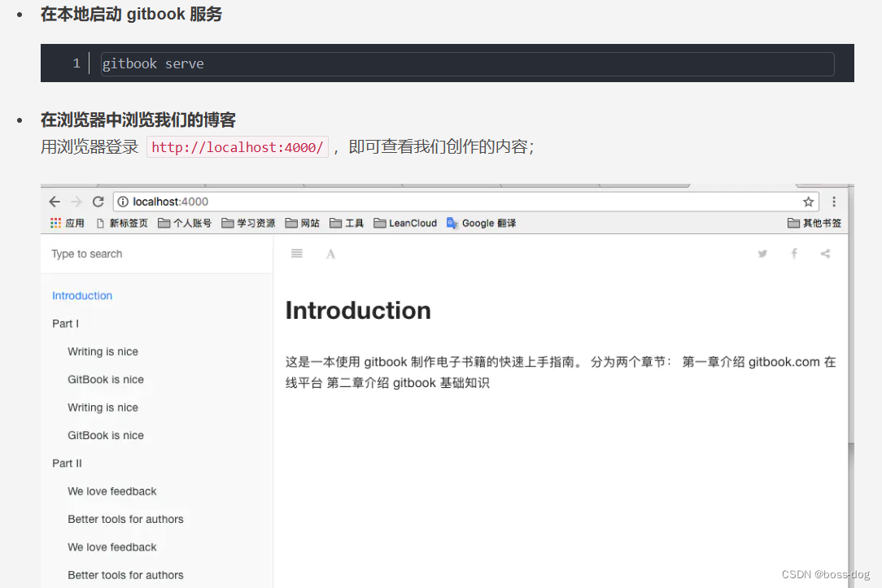Click the http://localhost:4000/ inline code
The height and width of the screenshot is (588, 882).
(238, 147)
